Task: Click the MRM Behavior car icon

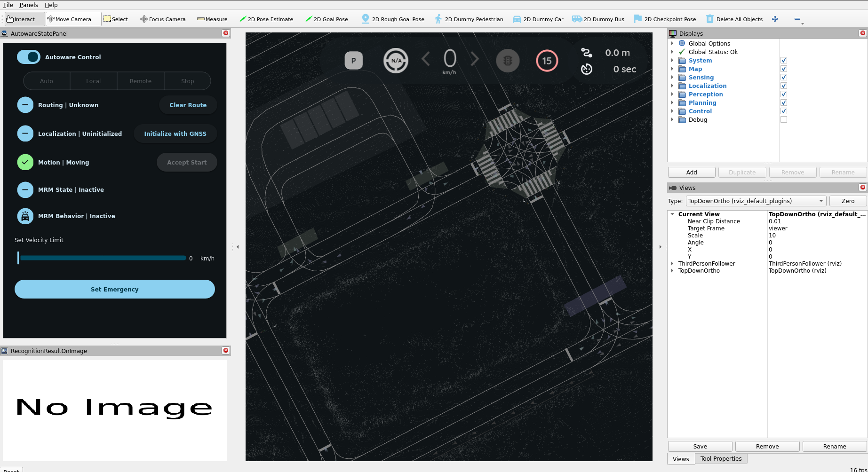Action: [25, 216]
